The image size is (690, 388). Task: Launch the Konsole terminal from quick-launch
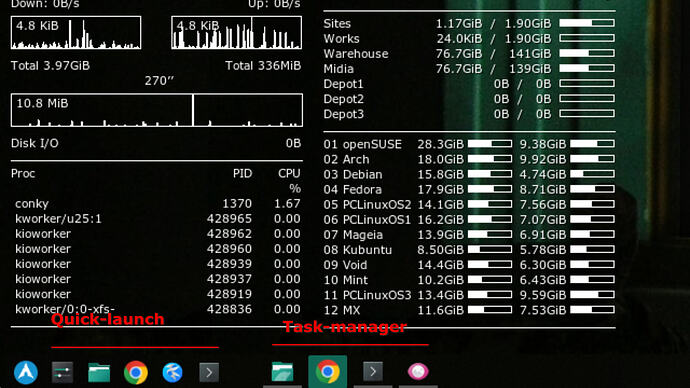coord(209,373)
